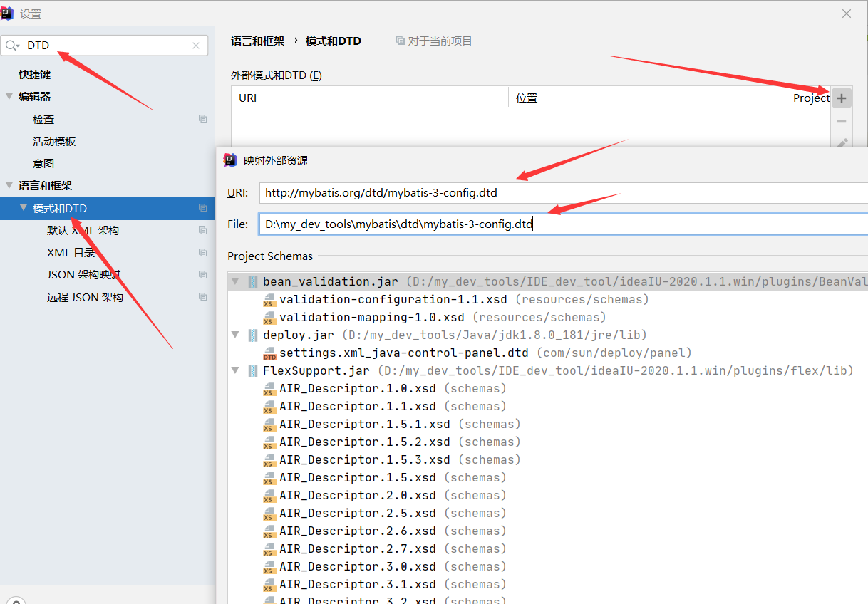
Task: Click the FlexSupport.jar archive icon
Action: click(252, 370)
